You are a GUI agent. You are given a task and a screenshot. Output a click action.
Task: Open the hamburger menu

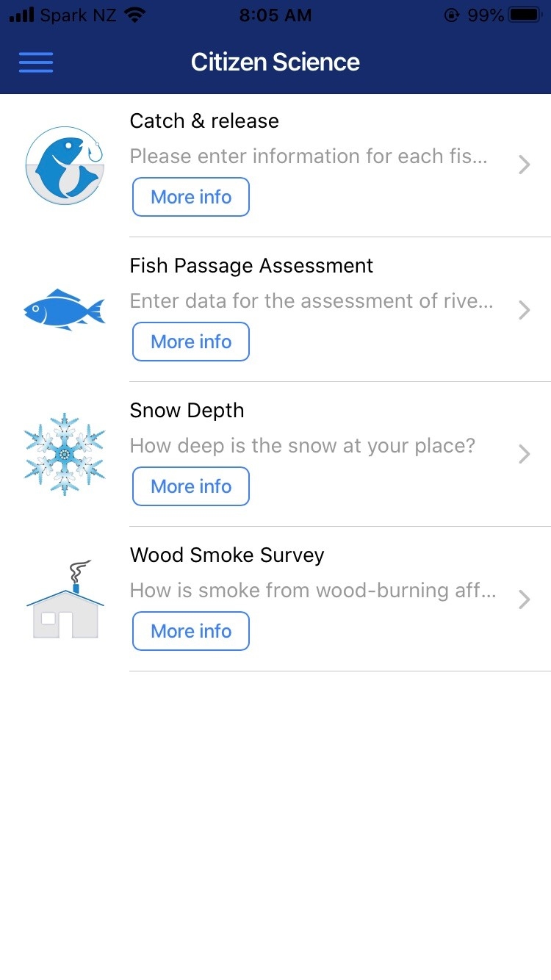[36, 62]
